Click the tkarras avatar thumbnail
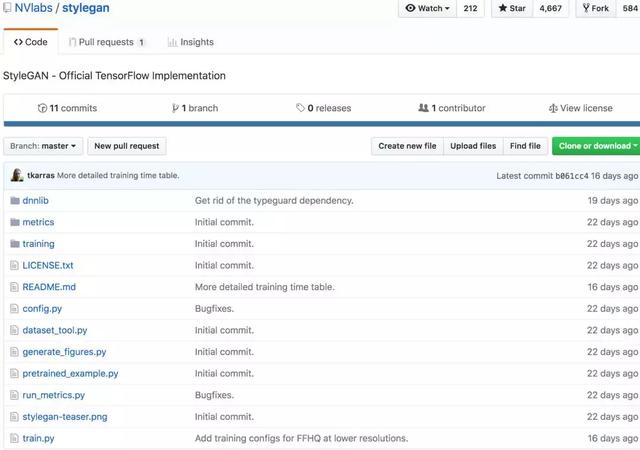 [x=17, y=175]
